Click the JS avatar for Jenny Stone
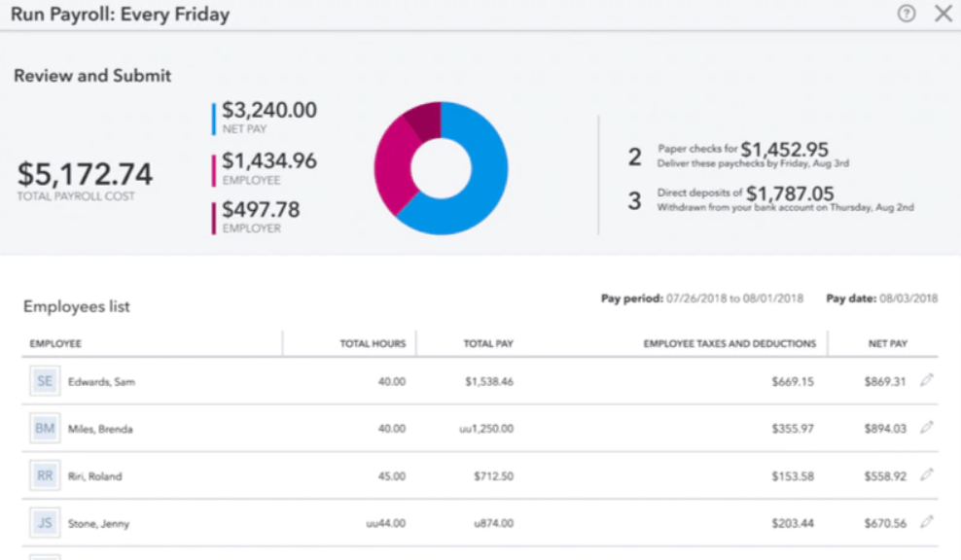The width and height of the screenshot is (961, 560). coord(45,523)
